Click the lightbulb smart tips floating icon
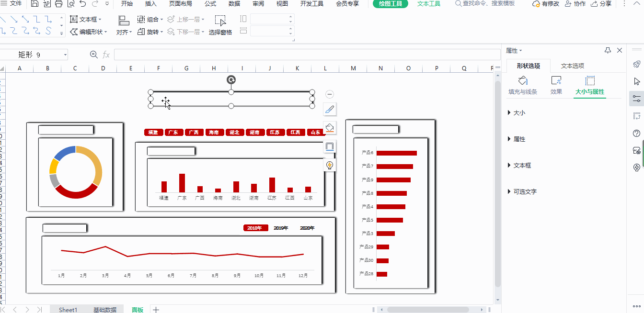The width and height of the screenshot is (644, 313). tap(330, 166)
